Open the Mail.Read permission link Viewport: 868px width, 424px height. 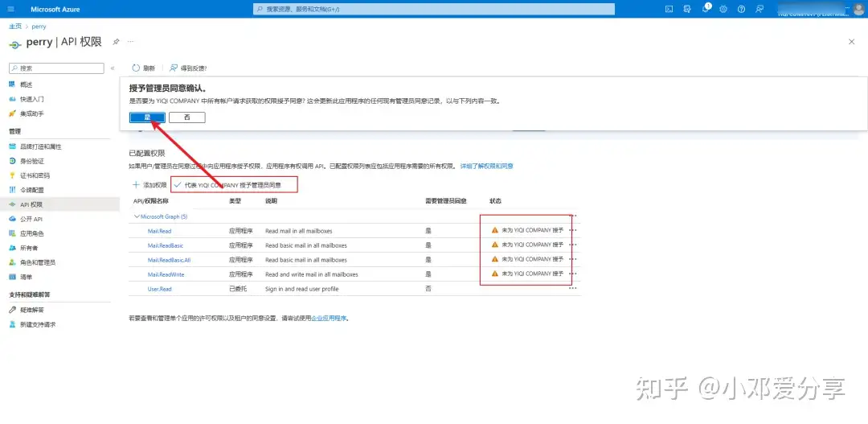tap(159, 231)
